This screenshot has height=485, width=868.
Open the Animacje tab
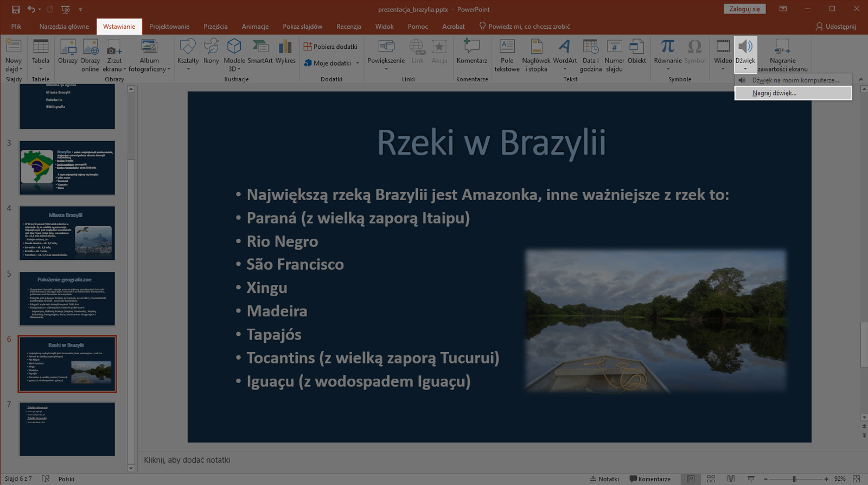pos(255,27)
